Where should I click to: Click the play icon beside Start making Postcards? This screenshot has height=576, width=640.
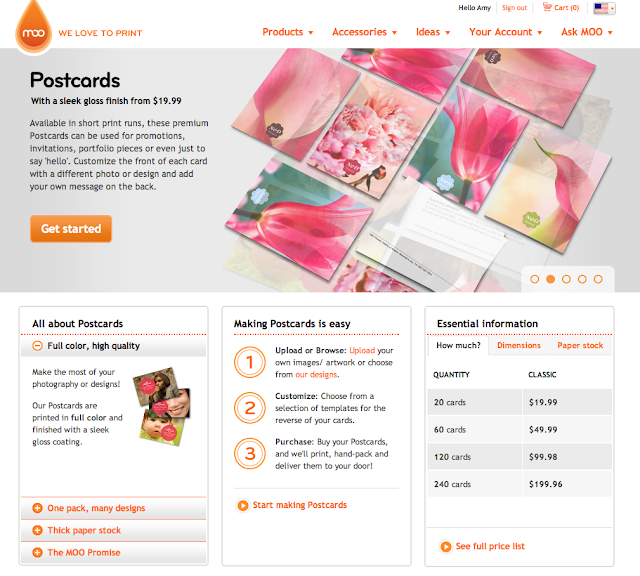click(242, 505)
